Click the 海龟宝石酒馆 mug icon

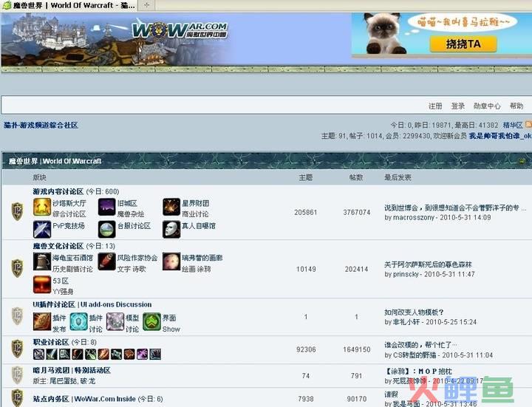click(x=42, y=261)
